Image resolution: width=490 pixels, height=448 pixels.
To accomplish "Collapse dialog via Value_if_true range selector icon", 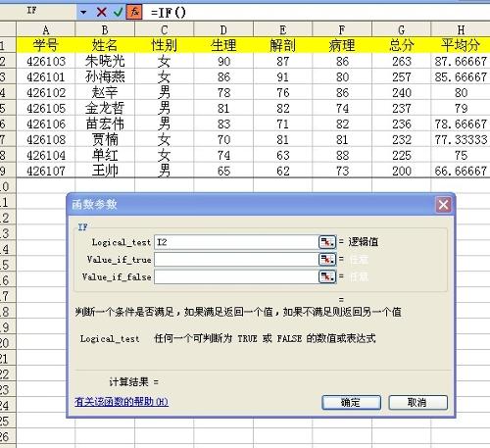I will 327,260.
